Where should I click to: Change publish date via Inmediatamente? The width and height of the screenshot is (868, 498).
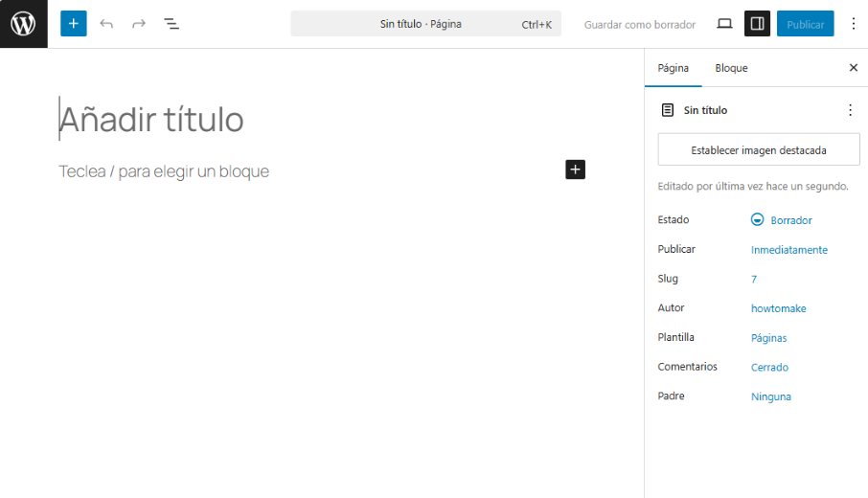tap(788, 250)
